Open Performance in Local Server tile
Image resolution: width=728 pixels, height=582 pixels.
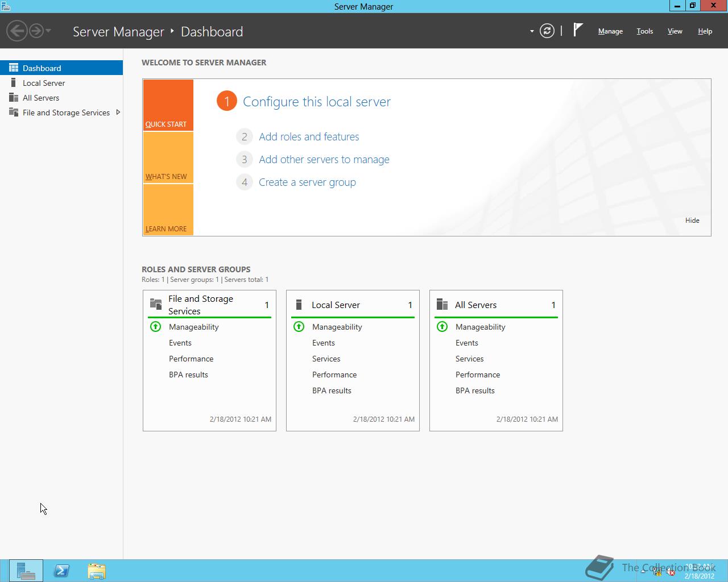pos(334,375)
